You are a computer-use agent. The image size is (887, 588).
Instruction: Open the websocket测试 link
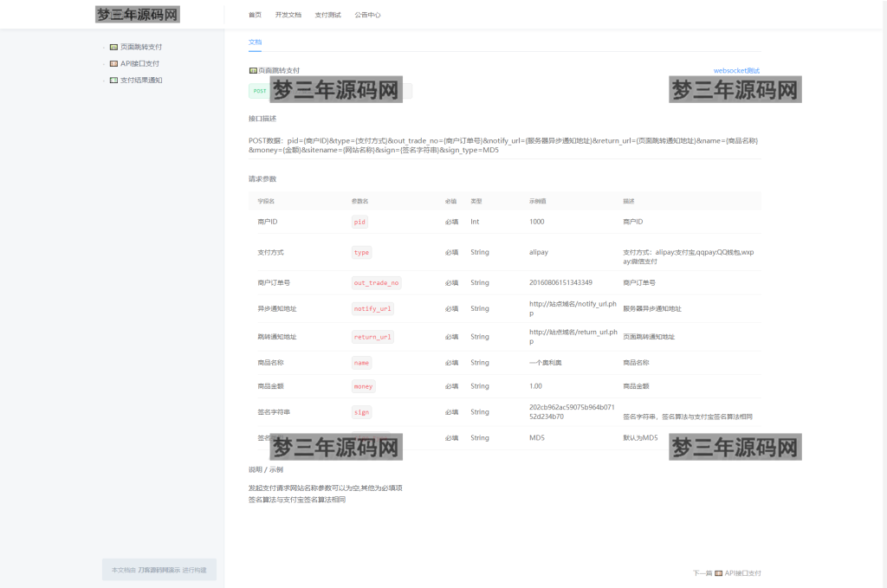pyautogui.click(x=736, y=71)
